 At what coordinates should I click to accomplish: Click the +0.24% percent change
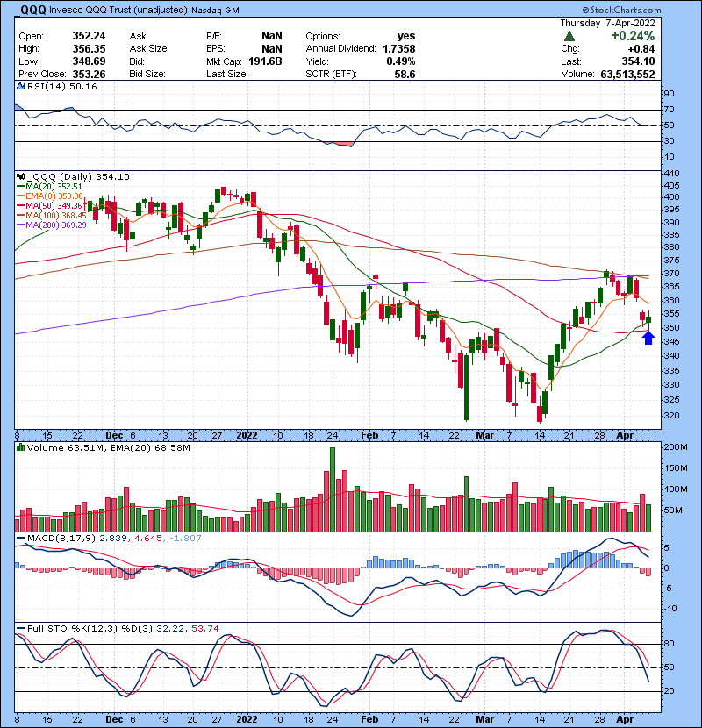pos(633,36)
